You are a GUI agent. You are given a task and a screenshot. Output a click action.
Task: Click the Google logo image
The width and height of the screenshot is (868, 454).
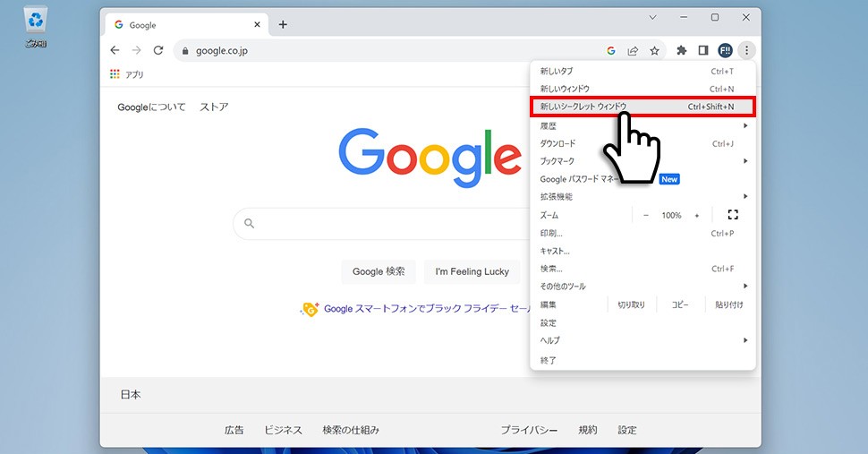point(430,158)
